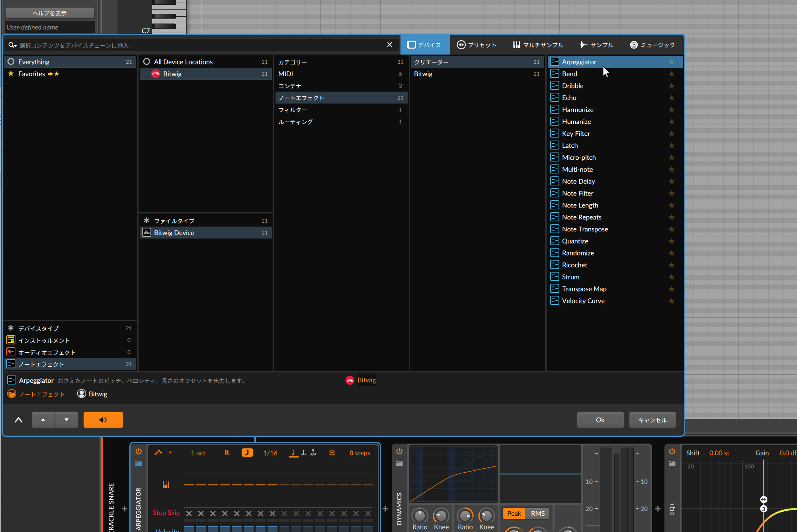
Task: Open Arpeggiator preset folder icon
Action: (x=139, y=464)
